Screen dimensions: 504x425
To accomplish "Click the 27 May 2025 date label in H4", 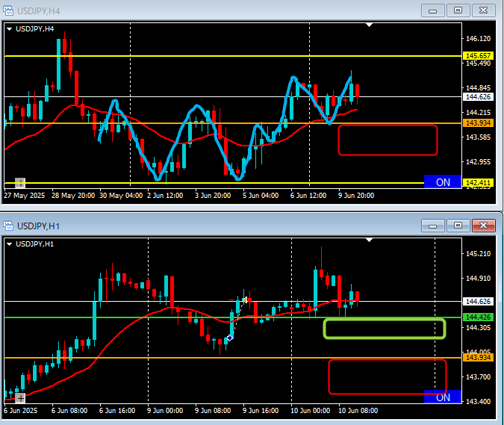I will [x=25, y=196].
